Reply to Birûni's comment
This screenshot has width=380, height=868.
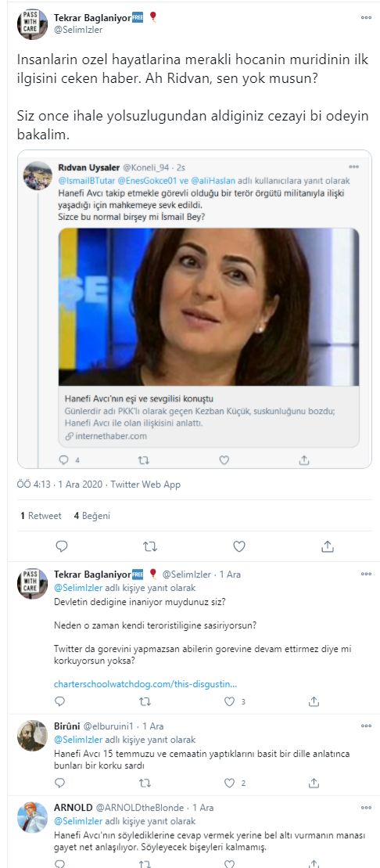59,783
